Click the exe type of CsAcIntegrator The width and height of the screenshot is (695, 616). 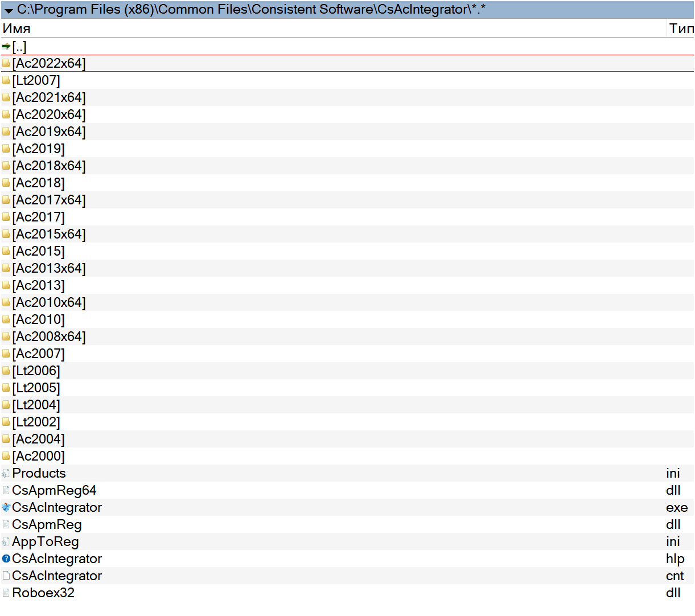(677, 507)
